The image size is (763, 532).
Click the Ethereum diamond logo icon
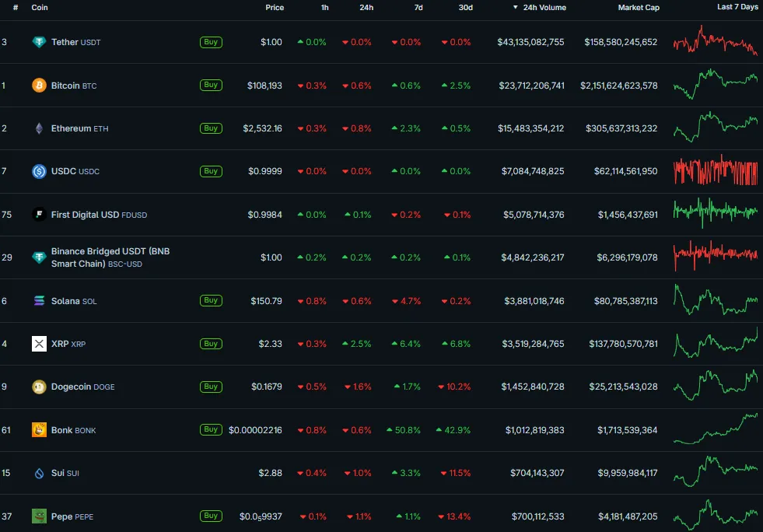(39, 128)
